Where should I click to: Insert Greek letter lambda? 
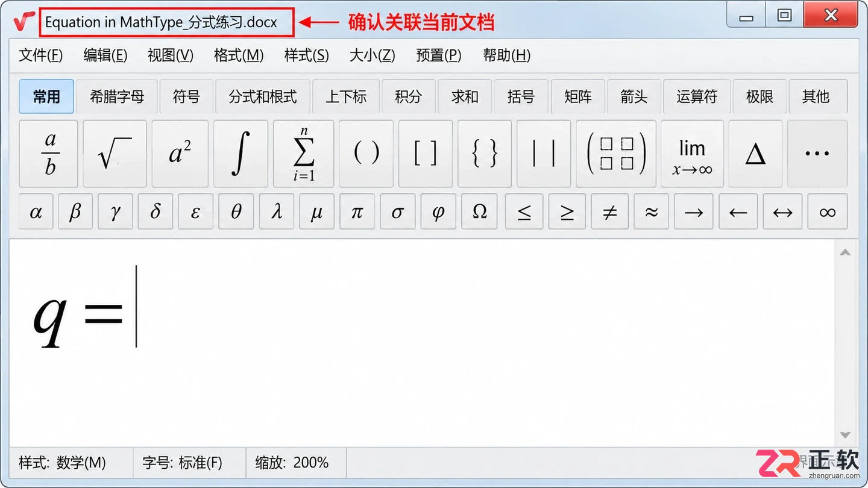coord(277,211)
